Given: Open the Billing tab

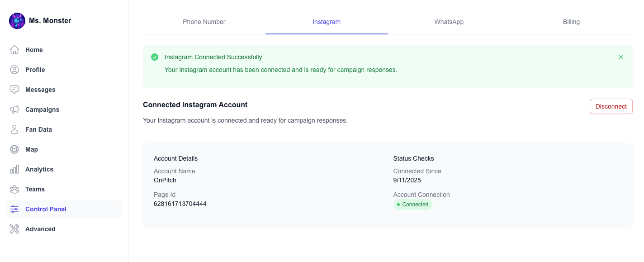Looking at the screenshot, I should (571, 22).
